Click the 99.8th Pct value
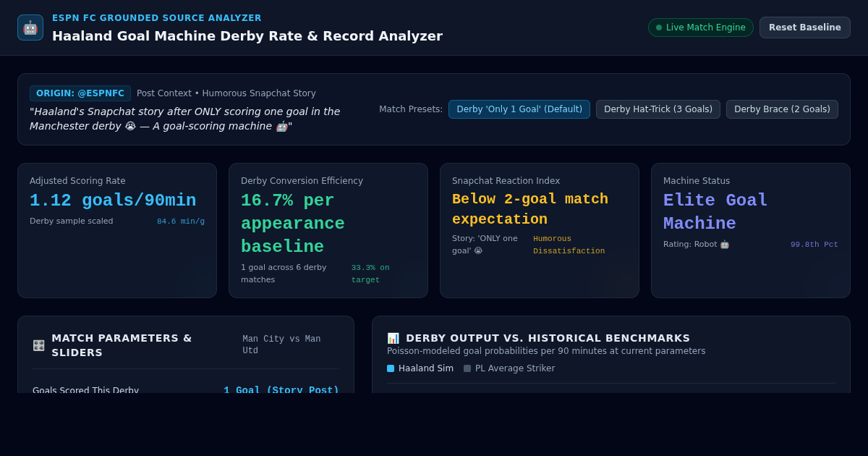868x456 pixels. click(x=814, y=245)
